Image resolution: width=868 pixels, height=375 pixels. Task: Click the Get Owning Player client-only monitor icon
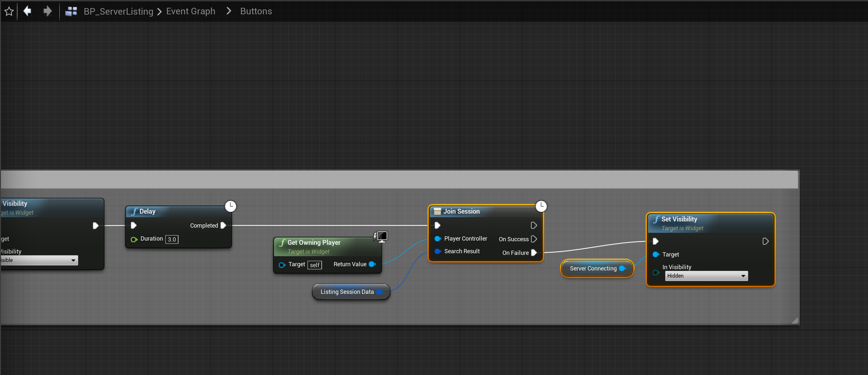tap(381, 236)
